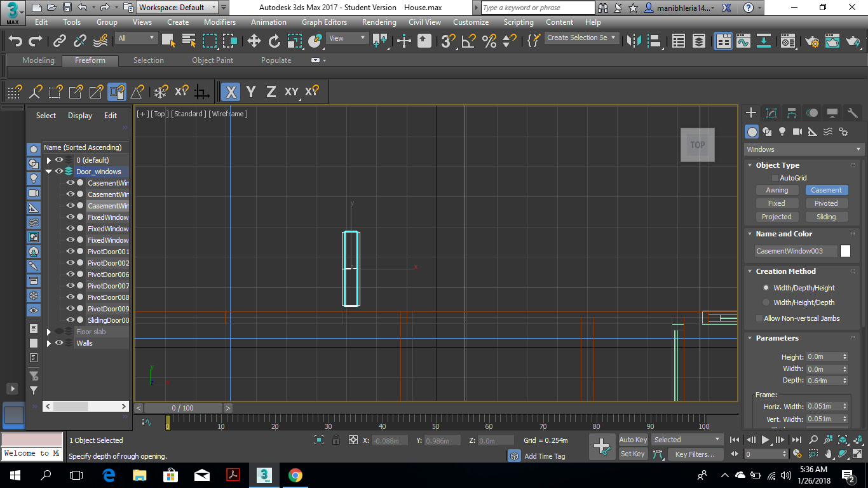868x488 pixels.
Task: Click the CasementWindow003 object color swatch
Action: (845, 251)
